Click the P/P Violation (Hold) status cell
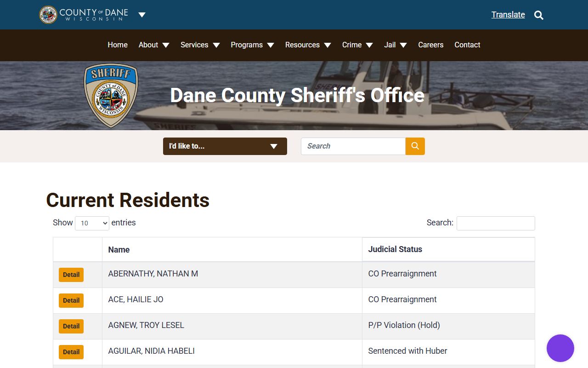Screen dimensions: 588x368 coord(448,326)
